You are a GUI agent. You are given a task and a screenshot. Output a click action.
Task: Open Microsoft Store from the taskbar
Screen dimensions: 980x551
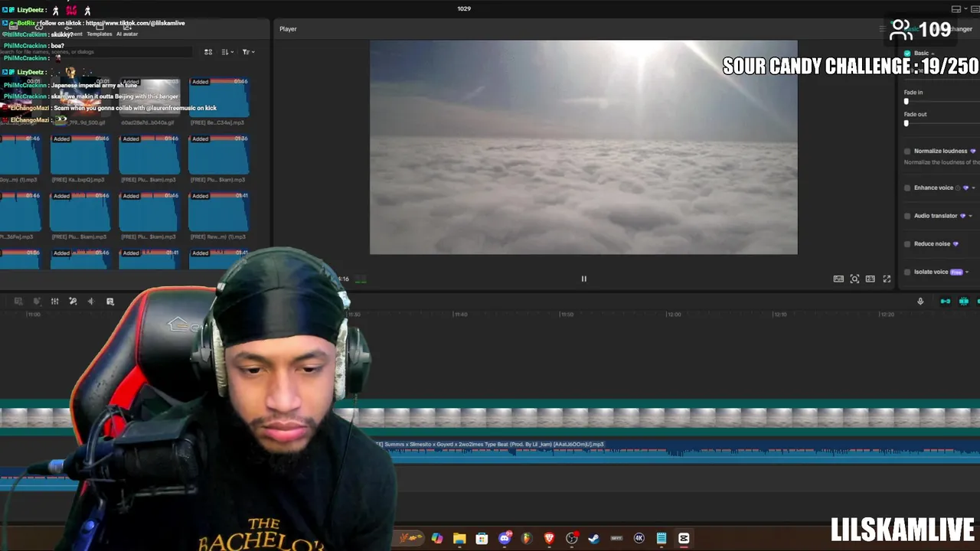click(482, 539)
